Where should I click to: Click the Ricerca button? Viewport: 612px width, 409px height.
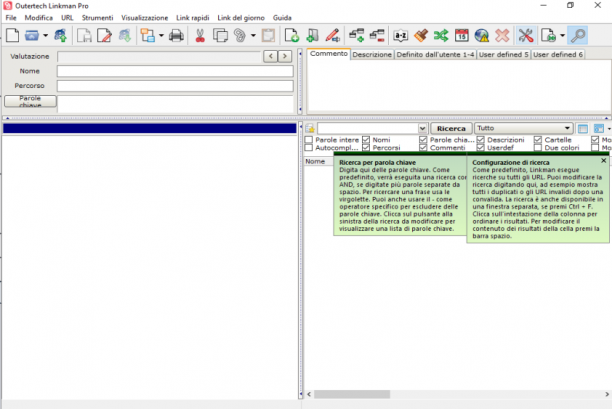coord(451,128)
